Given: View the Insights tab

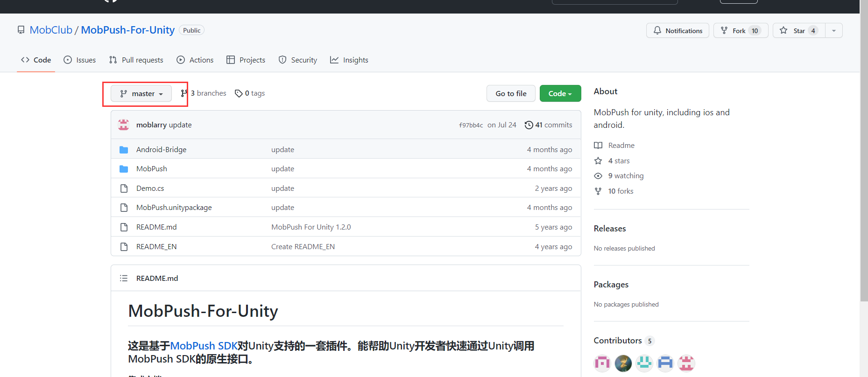Looking at the screenshot, I should point(349,60).
